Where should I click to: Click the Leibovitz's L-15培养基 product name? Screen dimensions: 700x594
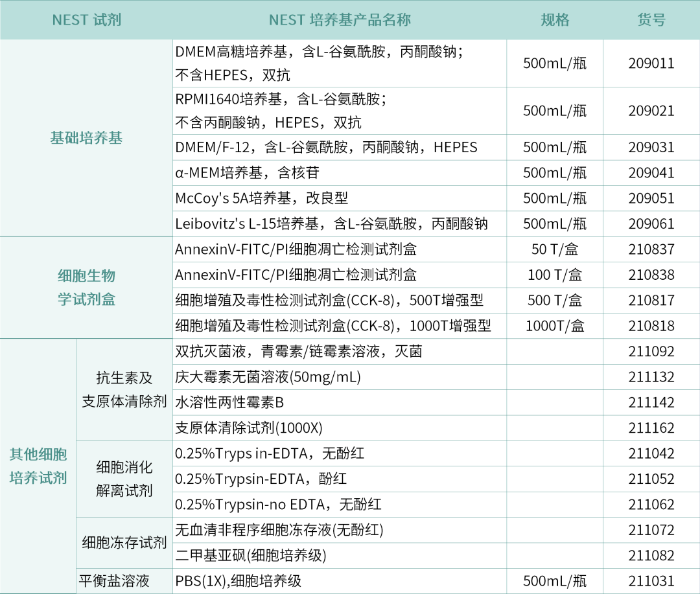pos(331,224)
